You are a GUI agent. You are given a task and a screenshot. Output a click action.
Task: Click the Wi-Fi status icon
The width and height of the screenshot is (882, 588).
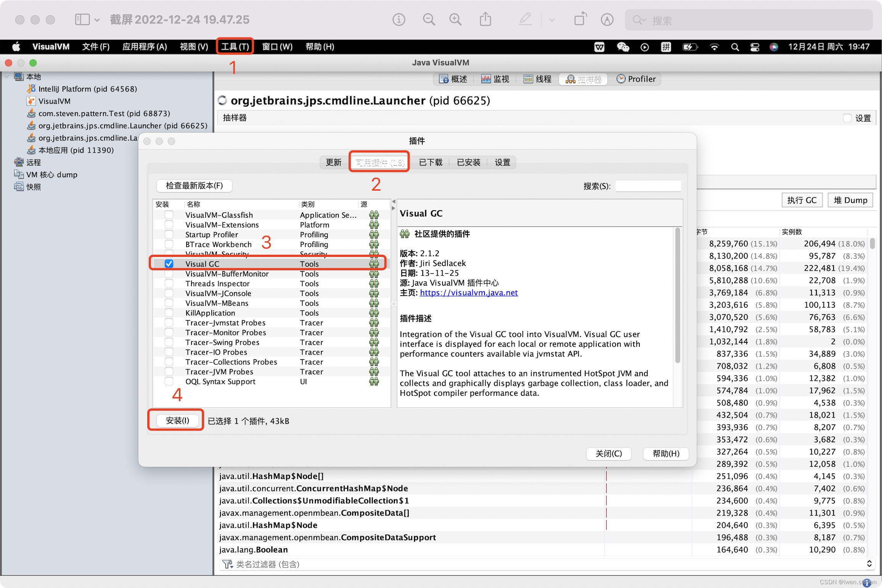point(714,47)
